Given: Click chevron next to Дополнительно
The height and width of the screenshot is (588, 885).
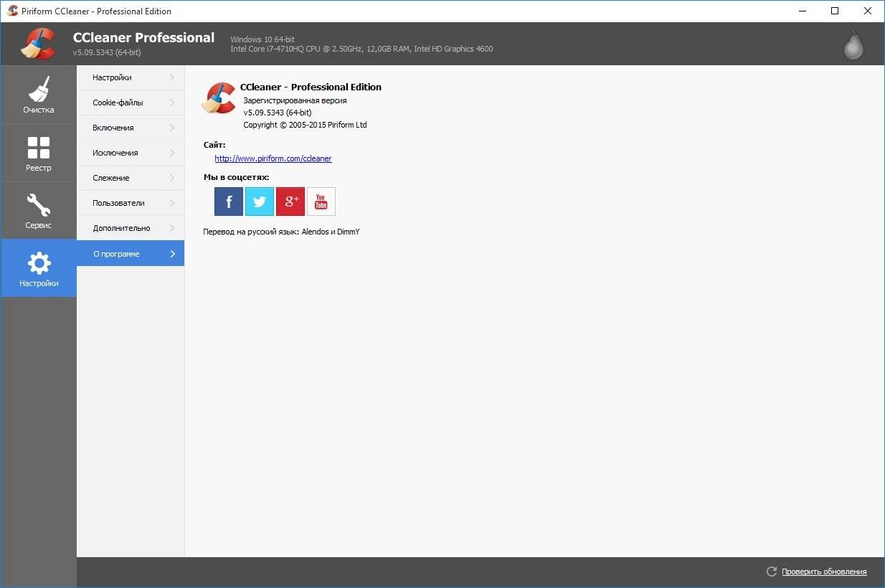Looking at the screenshot, I should click(x=172, y=228).
